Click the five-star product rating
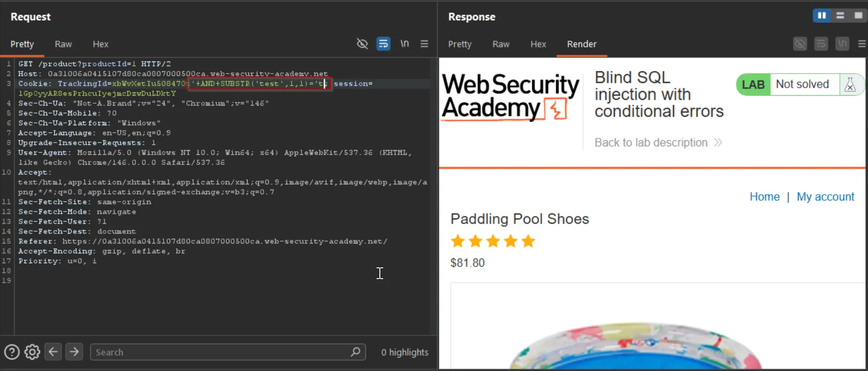The image size is (868, 371). (x=493, y=241)
